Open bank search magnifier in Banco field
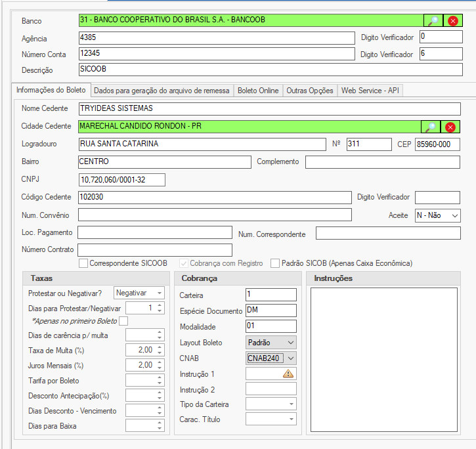Viewport: 476px width, 449px height. point(433,20)
